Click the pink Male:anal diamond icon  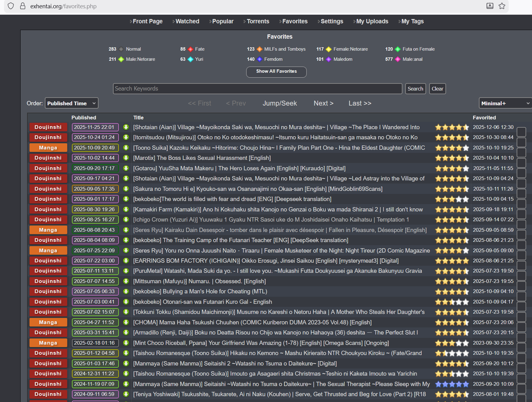398,59
